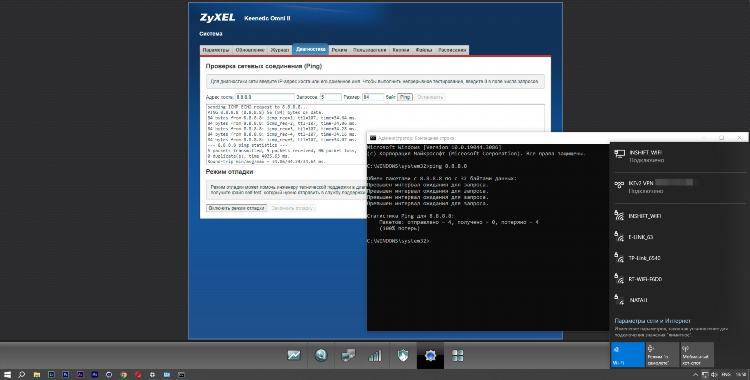This screenshot has width=750, height=380.
Task: Open File Explorer from the taskbar
Action: pos(36,375)
